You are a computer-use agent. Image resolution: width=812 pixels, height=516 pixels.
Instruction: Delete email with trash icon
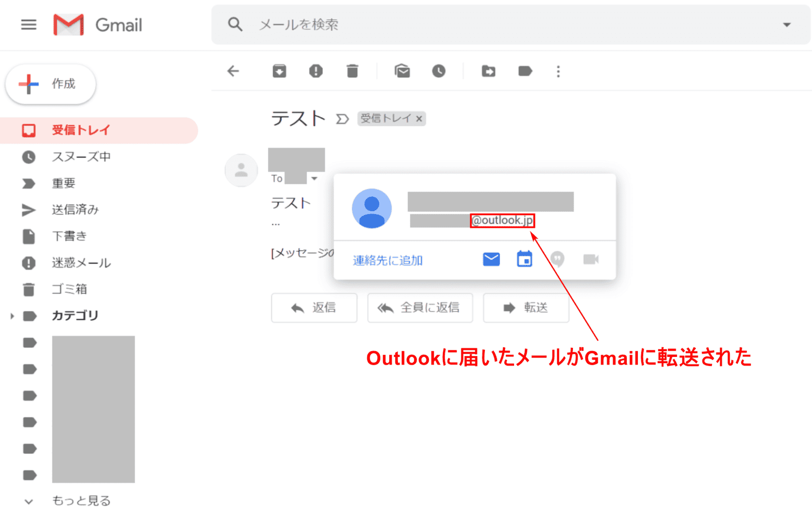[352, 71]
